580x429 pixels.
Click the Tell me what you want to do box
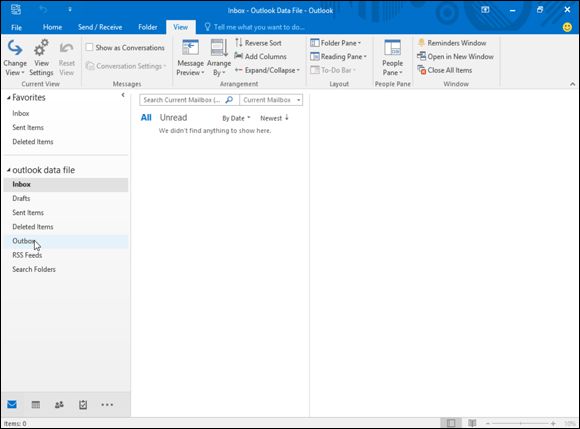pyautogui.click(x=254, y=27)
